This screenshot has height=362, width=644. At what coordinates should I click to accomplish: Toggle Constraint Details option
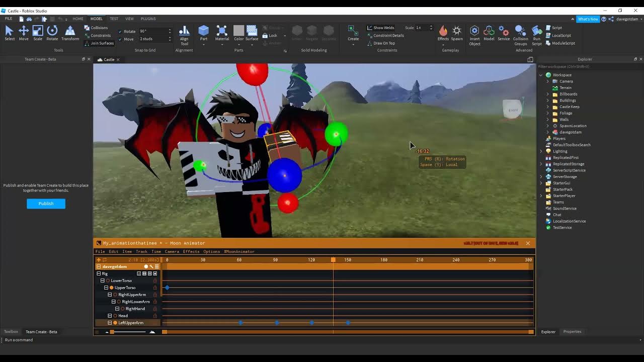pyautogui.click(x=385, y=35)
